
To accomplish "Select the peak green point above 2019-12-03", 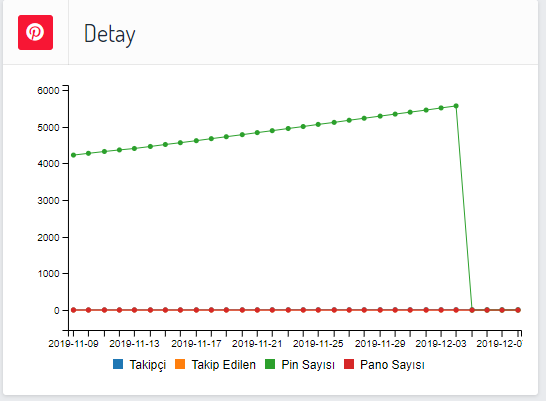I will [456, 106].
